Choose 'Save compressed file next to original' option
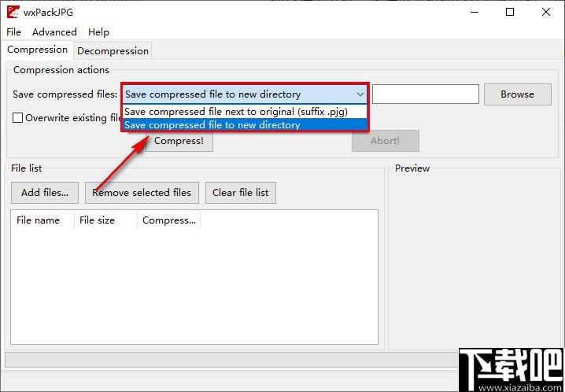This screenshot has height=392, width=565. [x=245, y=112]
